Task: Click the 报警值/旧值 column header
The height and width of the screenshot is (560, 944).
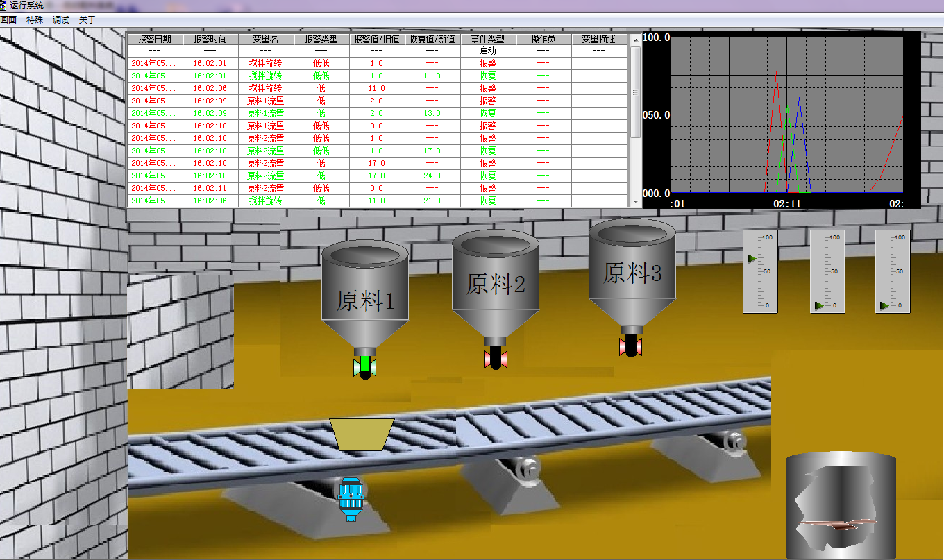Action: tap(377, 40)
